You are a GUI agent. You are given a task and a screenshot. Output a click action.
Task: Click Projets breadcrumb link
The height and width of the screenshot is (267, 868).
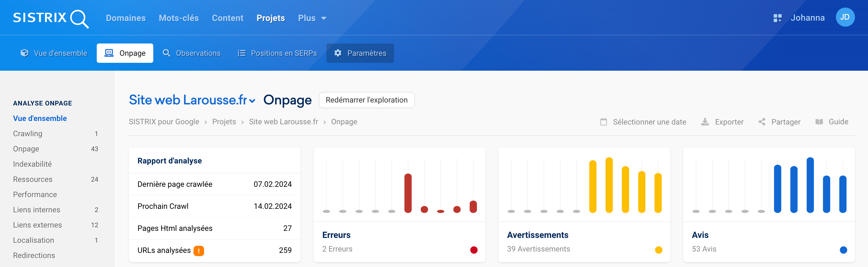click(x=224, y=122)
